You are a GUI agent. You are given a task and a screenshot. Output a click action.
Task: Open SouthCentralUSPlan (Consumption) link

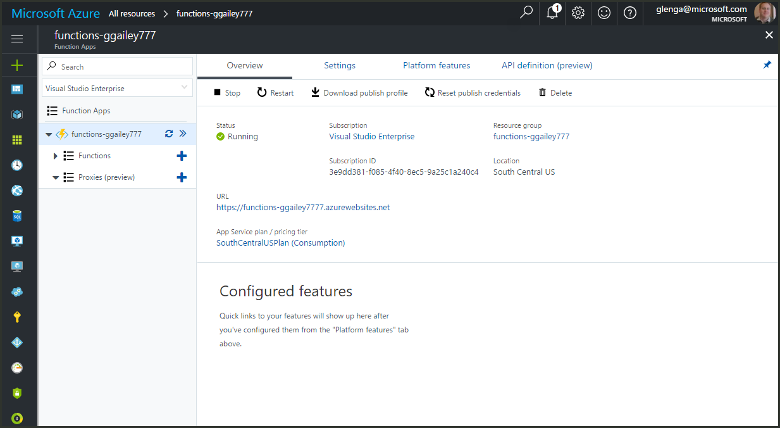281,243
